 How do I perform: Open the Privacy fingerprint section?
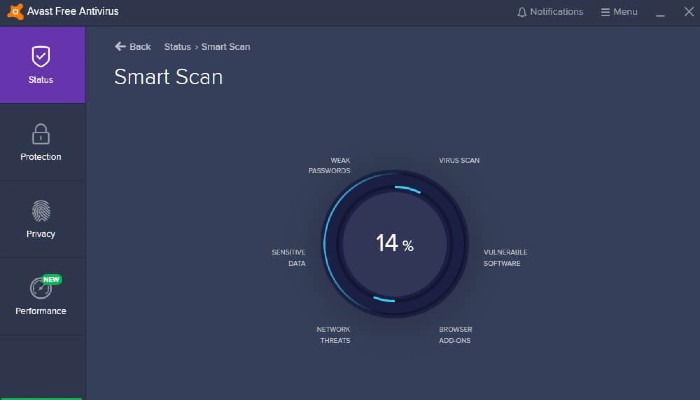42,219
